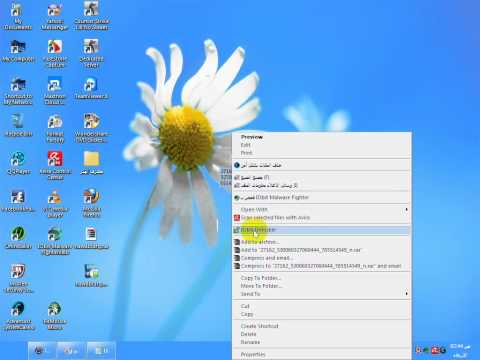Click the IObit Malware Fighter menu entry
Screen dimensions: 480x360
321,197
